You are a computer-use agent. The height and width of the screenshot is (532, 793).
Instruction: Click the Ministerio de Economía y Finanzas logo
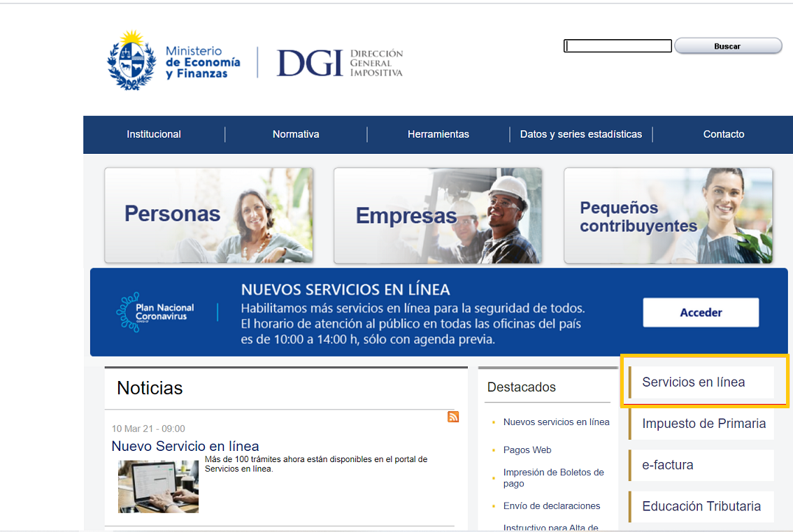pyautogui.click(x=173, y=60)
